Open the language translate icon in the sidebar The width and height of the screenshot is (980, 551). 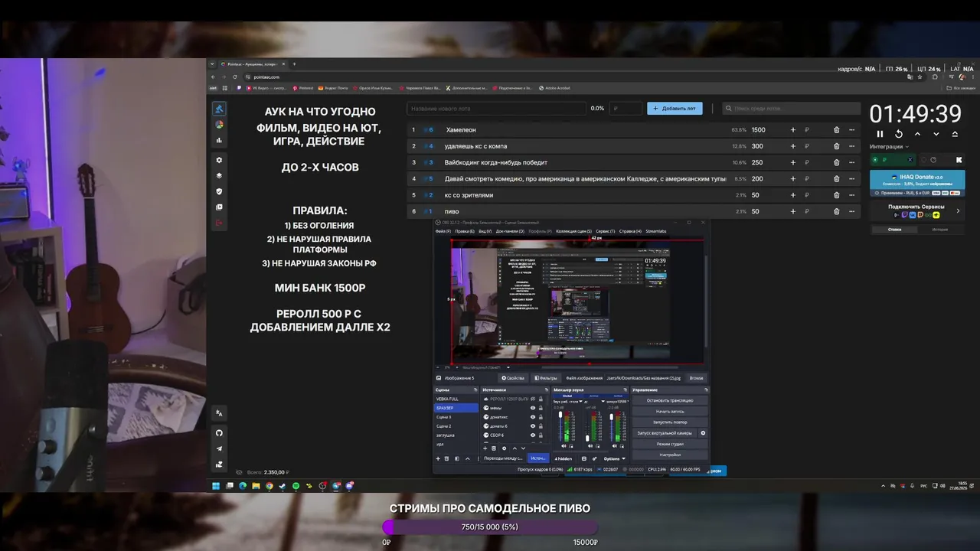pos(219,413)
